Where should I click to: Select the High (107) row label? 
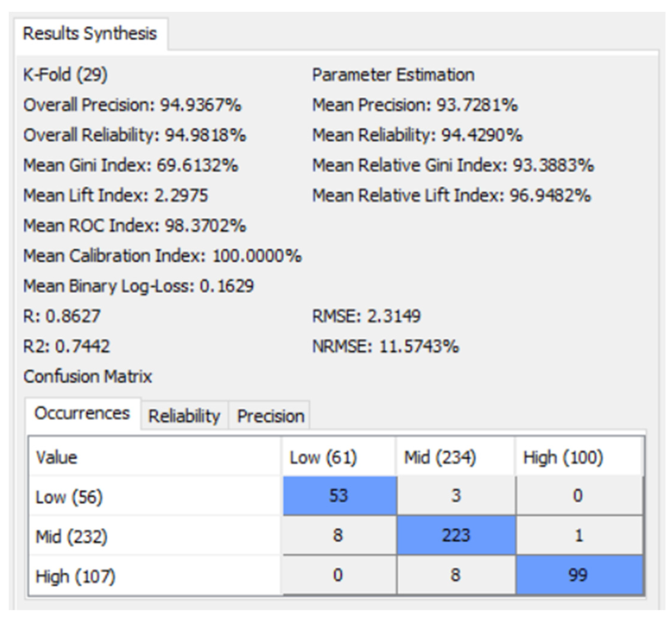click(x=75, y=576)
